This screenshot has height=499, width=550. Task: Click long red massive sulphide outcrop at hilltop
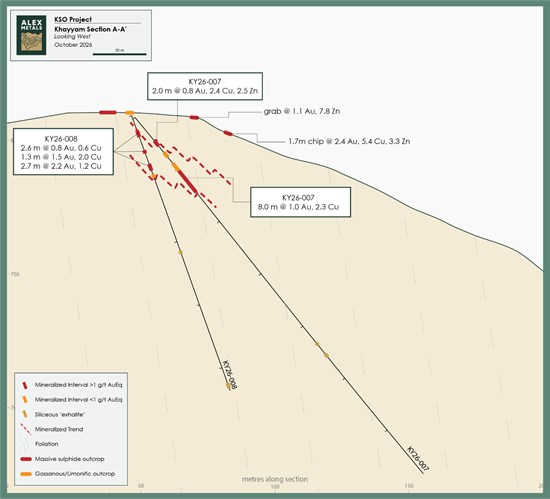(108, 113)
